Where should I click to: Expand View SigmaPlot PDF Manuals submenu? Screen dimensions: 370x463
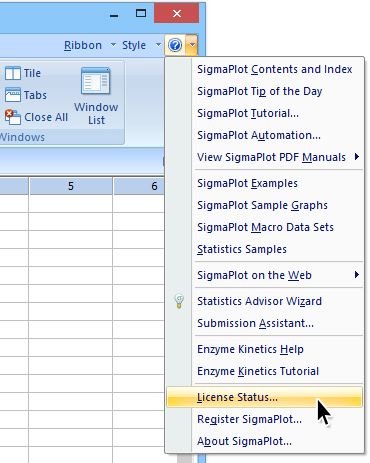point(278,157)
